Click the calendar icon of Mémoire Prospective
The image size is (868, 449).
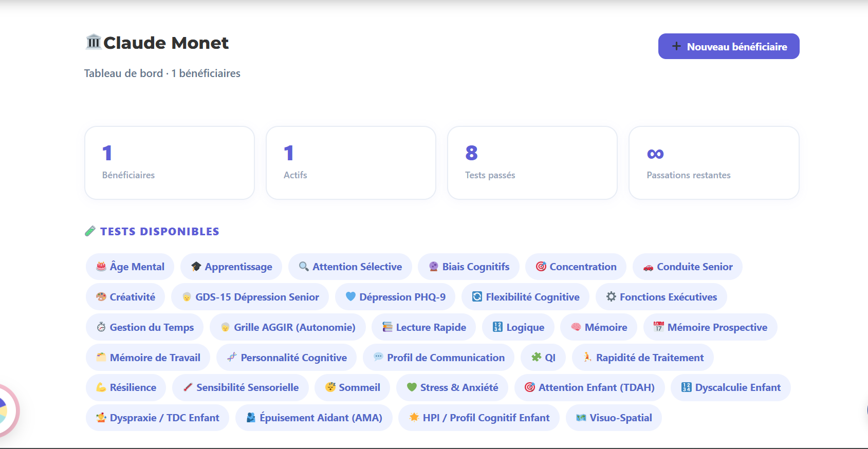[659, 326]
